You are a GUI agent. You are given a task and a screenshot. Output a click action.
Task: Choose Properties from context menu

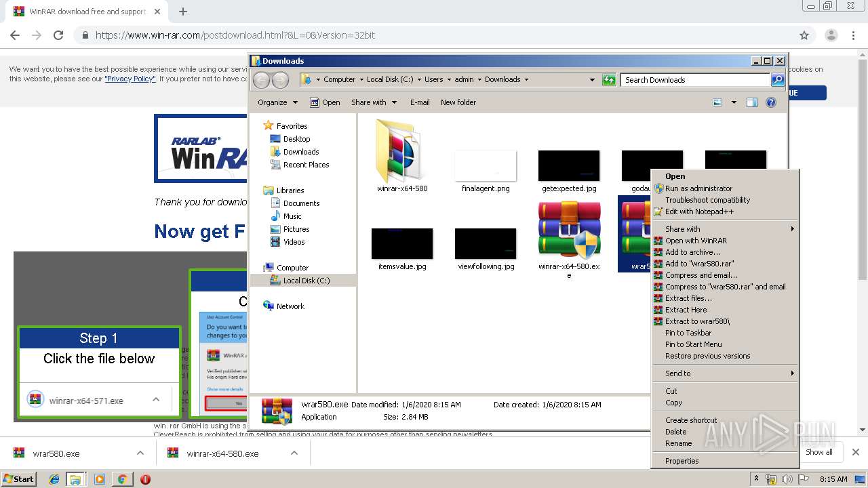(726, 461)
